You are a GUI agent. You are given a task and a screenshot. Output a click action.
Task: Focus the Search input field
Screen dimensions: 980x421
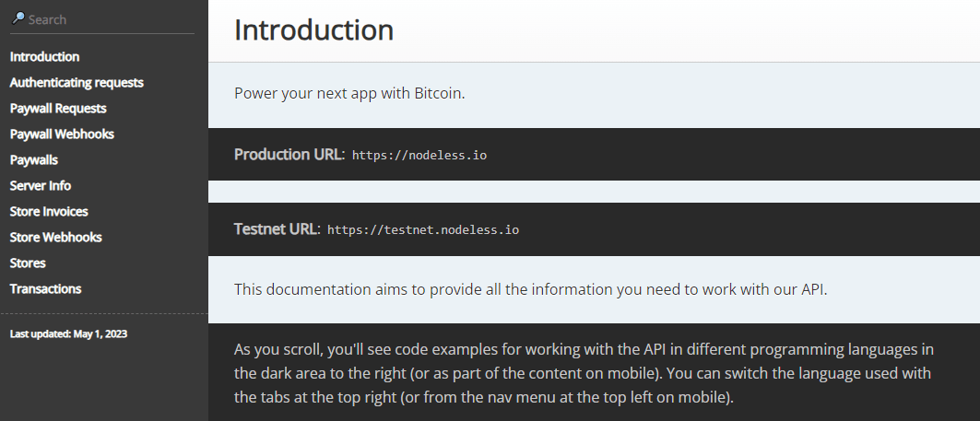[x=103, y=19]
